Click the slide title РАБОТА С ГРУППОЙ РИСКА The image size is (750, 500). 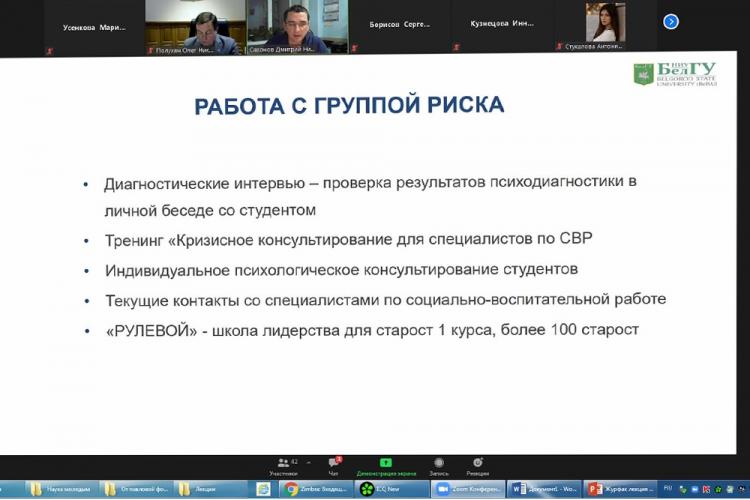(349, 106)
